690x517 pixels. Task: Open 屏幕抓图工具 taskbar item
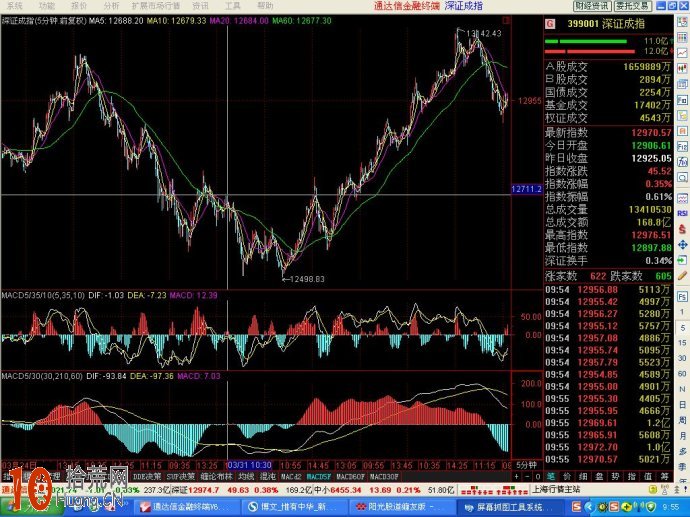pyautogui.click(x=509, y=506)
